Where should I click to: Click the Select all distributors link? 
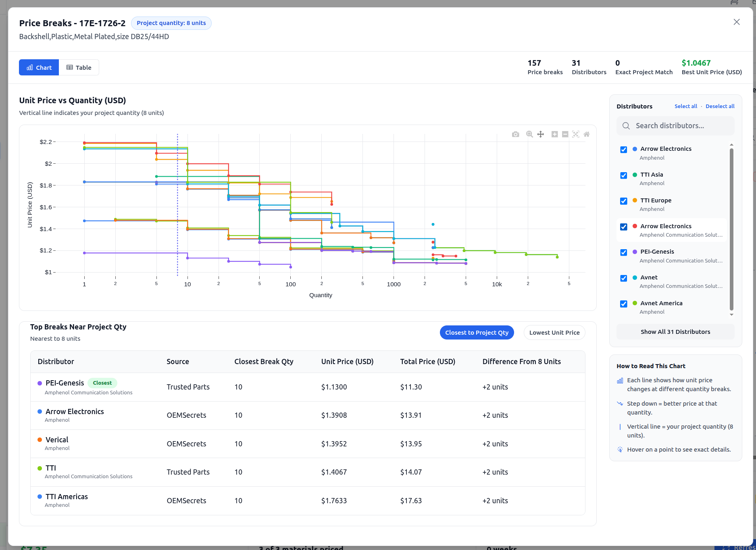coord(686,106)
